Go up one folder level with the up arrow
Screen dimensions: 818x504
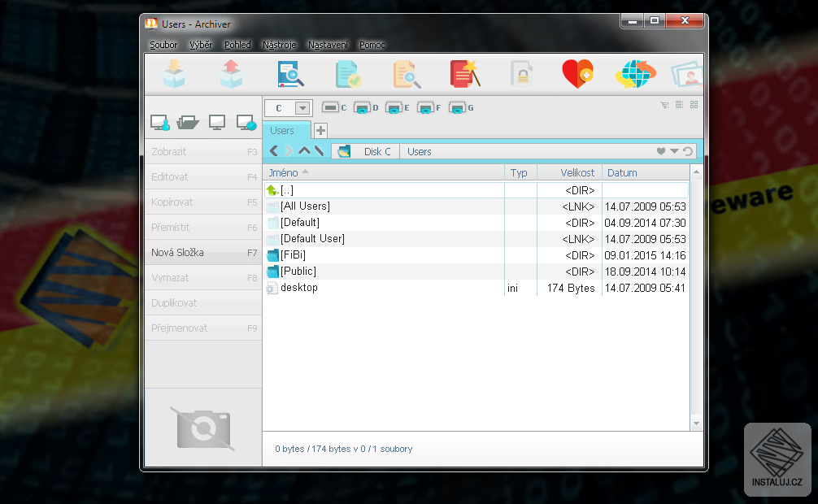304,151
